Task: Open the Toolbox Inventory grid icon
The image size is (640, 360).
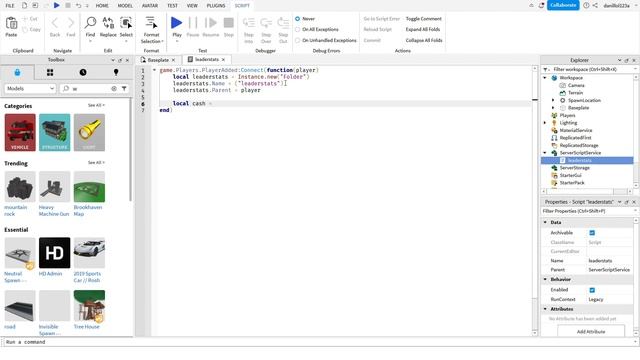Action: [x=50, y=73]
